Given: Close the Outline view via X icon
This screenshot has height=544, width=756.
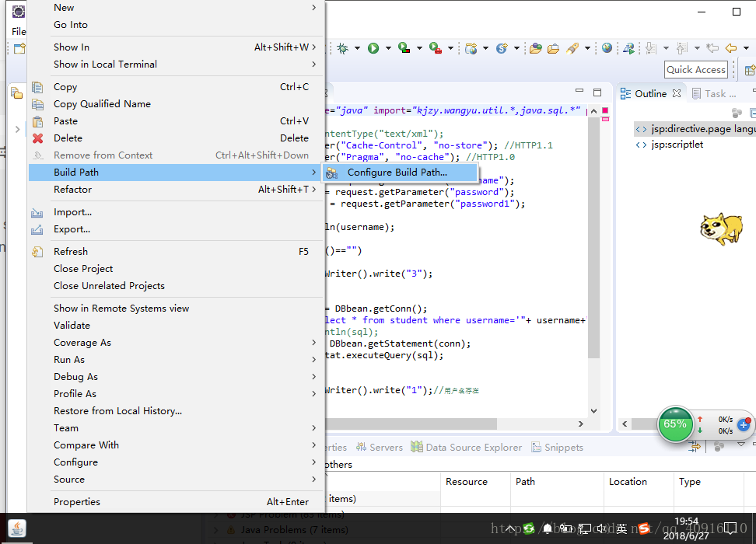Looking at the screenshot, I should coord(677,93).
